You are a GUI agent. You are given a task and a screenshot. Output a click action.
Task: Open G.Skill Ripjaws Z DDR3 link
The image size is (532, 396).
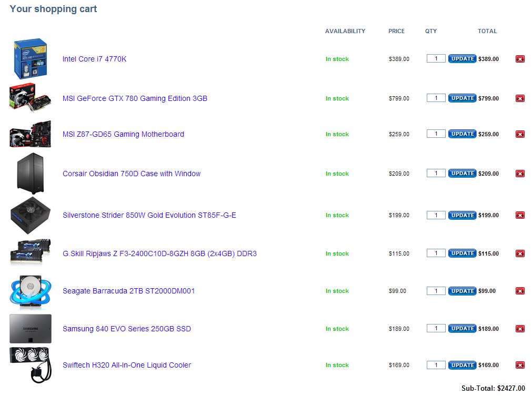pyautogui.click(x=159, y=253)
